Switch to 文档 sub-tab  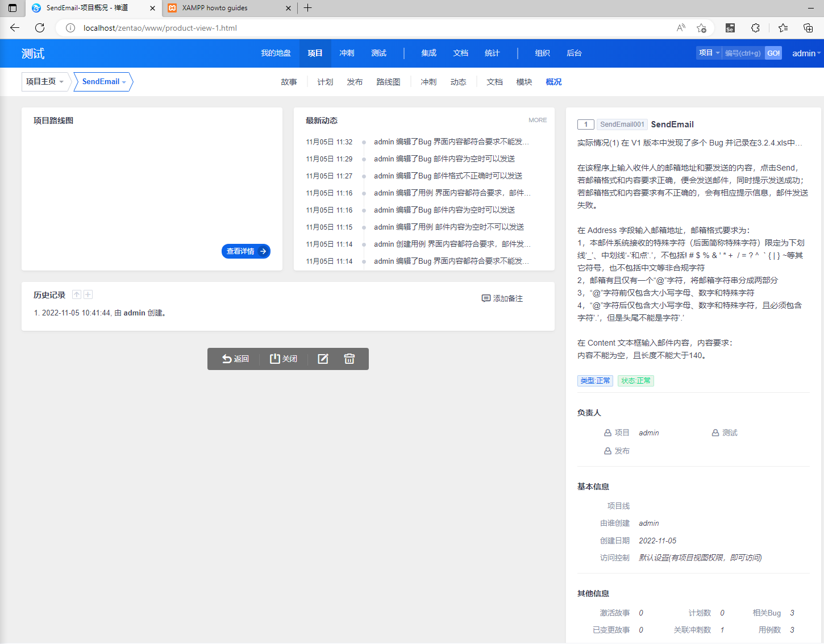coord(494,82)
